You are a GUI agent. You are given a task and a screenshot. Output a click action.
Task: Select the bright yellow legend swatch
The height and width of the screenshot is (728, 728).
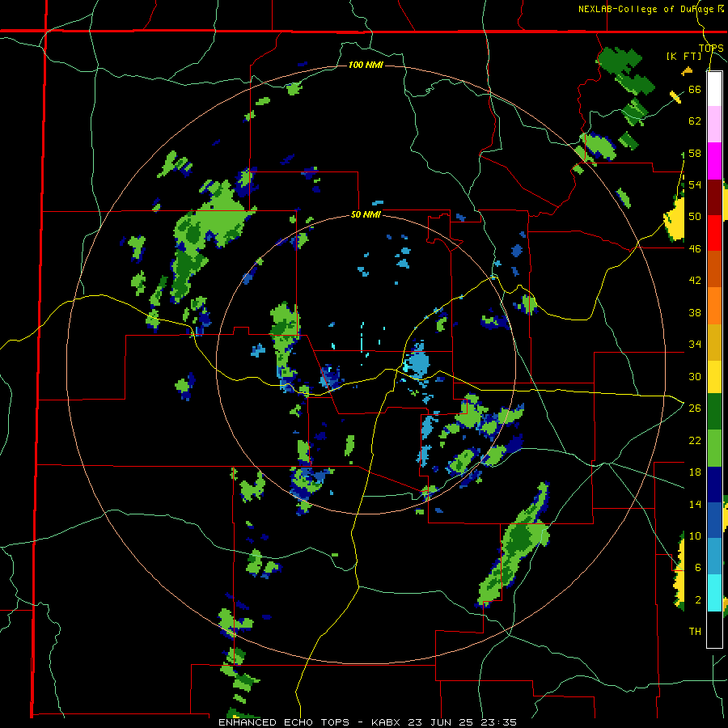point(714,377)
